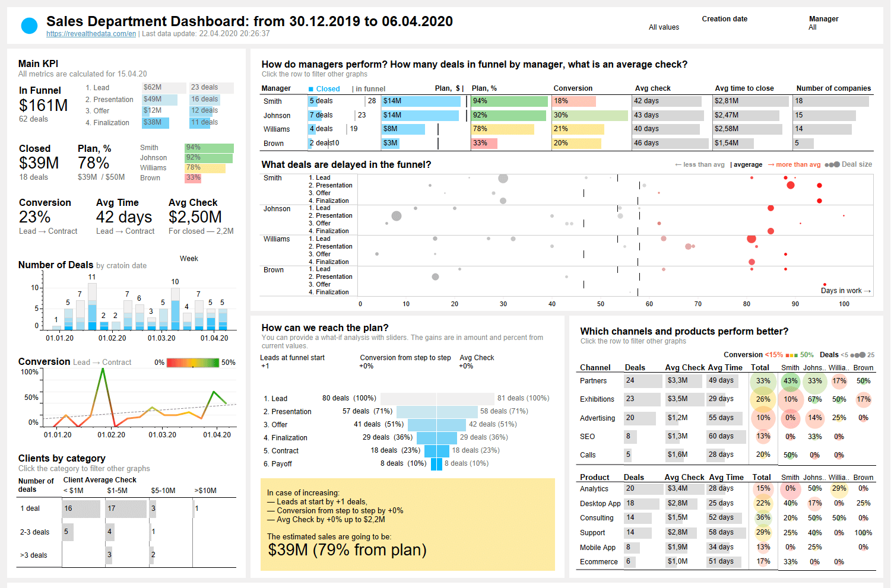Select the Brown row in the manager table
The width and height of the screenshot is (891, 588).
(566, 144)
